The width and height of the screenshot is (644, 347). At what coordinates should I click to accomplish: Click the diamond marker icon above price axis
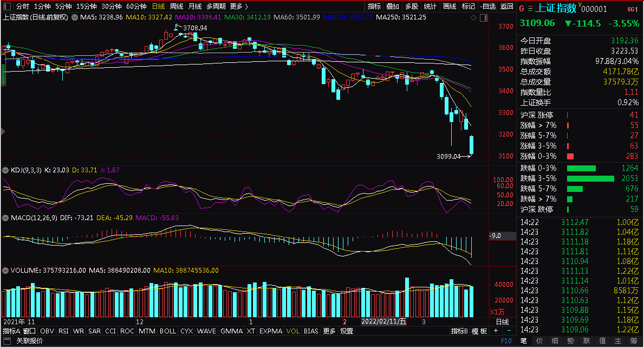coord(473,18)
